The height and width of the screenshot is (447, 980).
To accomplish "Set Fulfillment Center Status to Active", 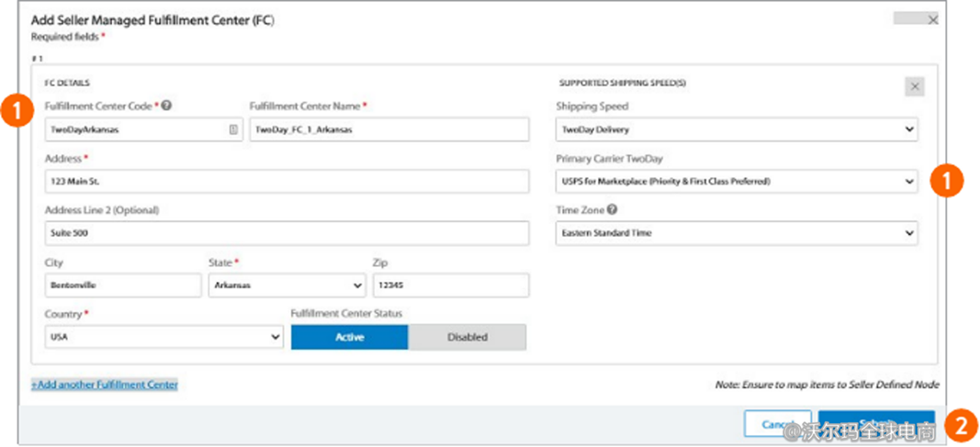I will pyautogui.click(x=349, y=337).
